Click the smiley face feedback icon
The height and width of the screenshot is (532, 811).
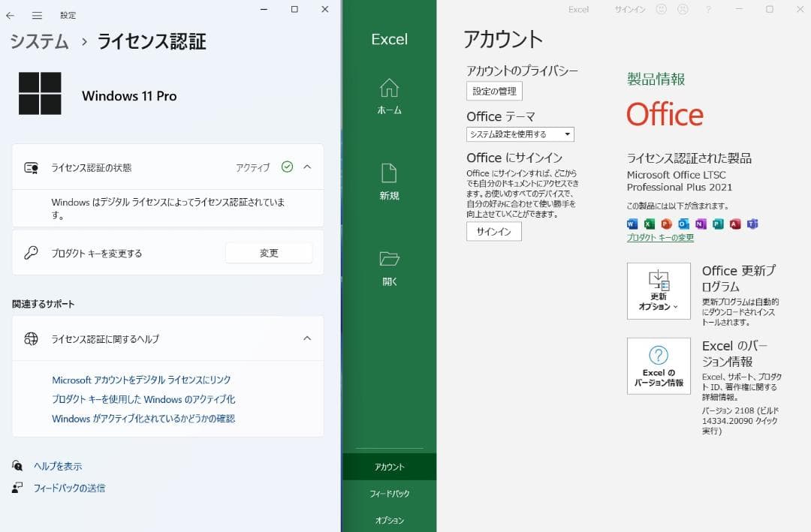(662, 10)
